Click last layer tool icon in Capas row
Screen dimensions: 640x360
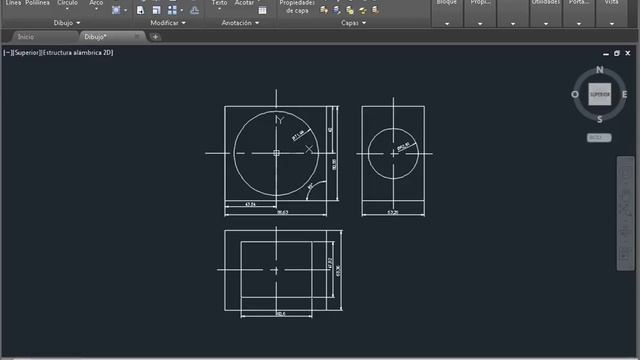[375, 10]
